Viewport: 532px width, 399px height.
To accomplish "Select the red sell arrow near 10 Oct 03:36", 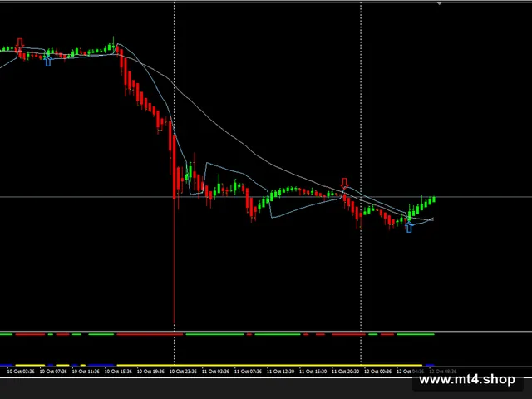I will [x=20, y=42].
